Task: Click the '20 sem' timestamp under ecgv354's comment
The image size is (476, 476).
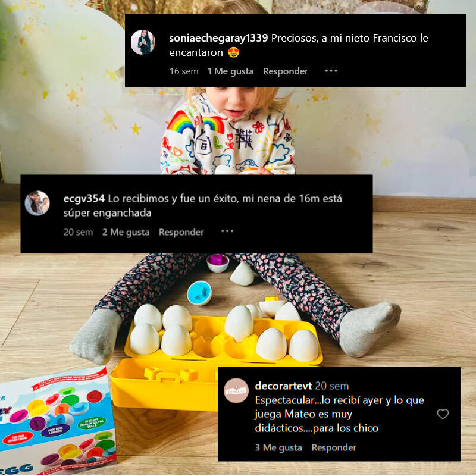Action: [x=78, y=232]
